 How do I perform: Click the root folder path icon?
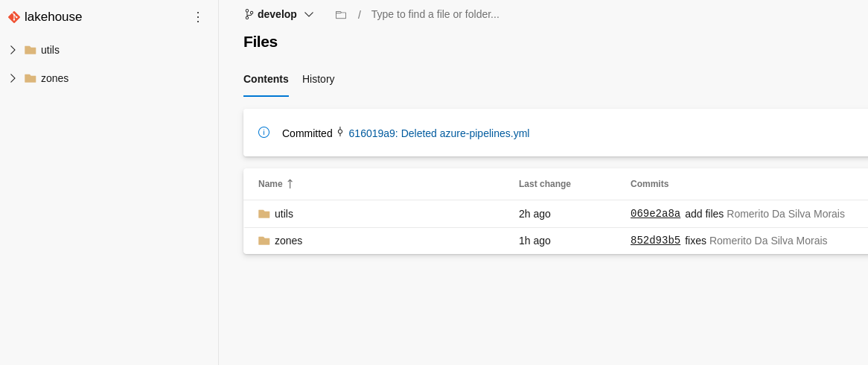(341, 15)
